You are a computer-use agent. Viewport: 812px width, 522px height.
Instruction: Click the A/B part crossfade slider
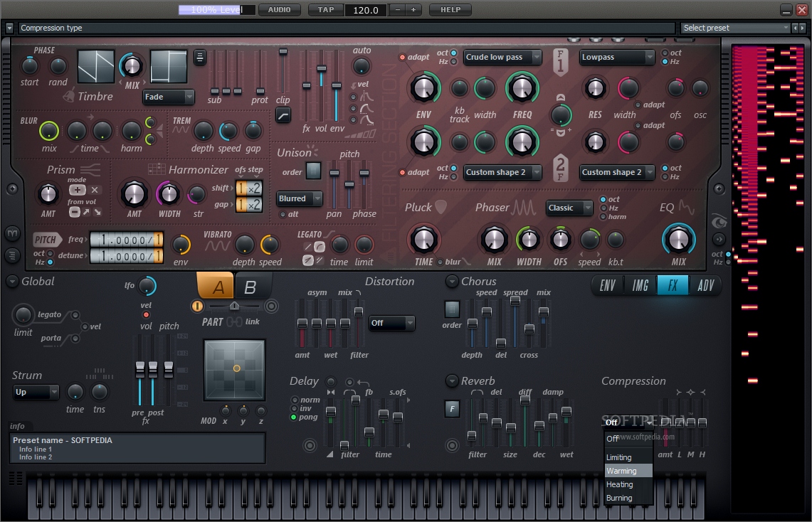[x=234, y=307]
